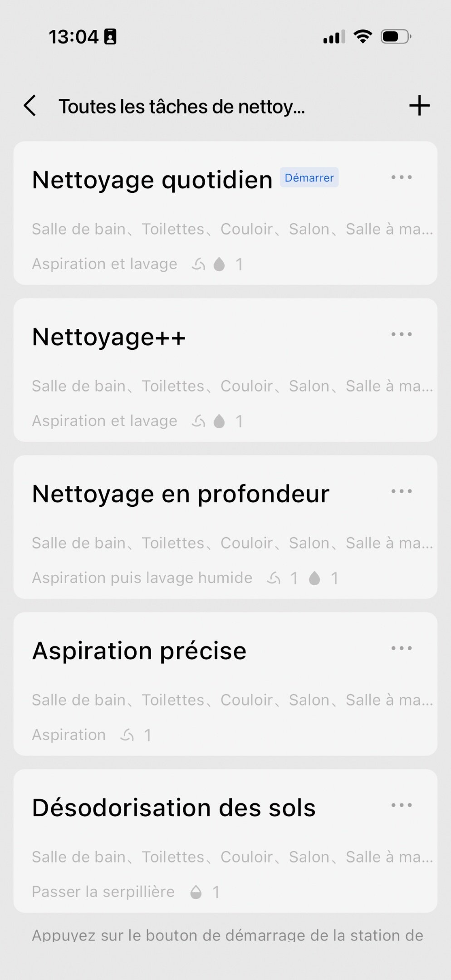Open the Aspiration précise task title

coord(139,651)
